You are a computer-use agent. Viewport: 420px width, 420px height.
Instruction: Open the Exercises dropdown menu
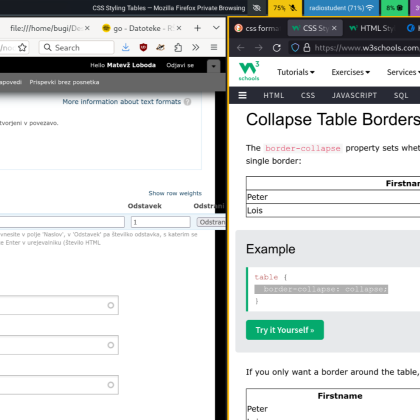pos(351,72)
